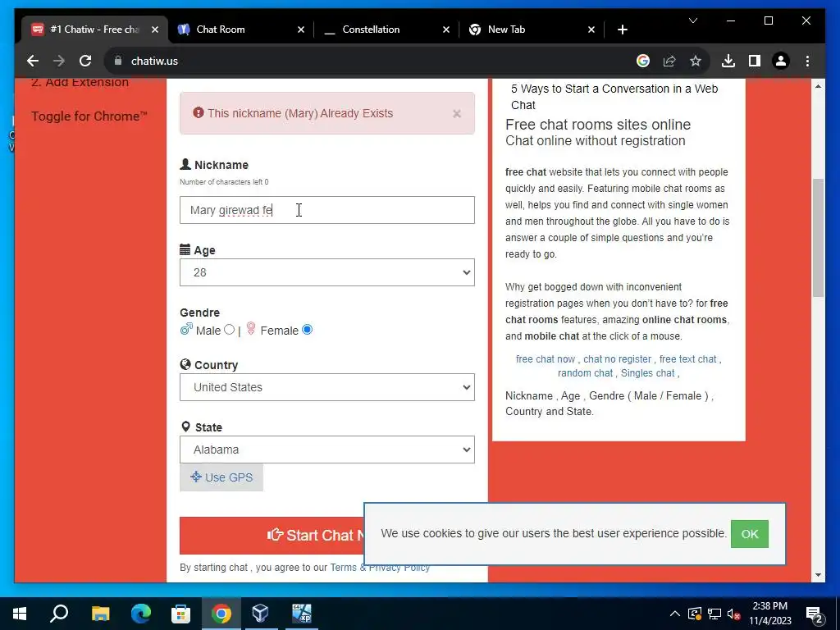840x630 pixels.
Task: Click into the Nickname input field
Action: pyautogui.click(x=326, y=210)
